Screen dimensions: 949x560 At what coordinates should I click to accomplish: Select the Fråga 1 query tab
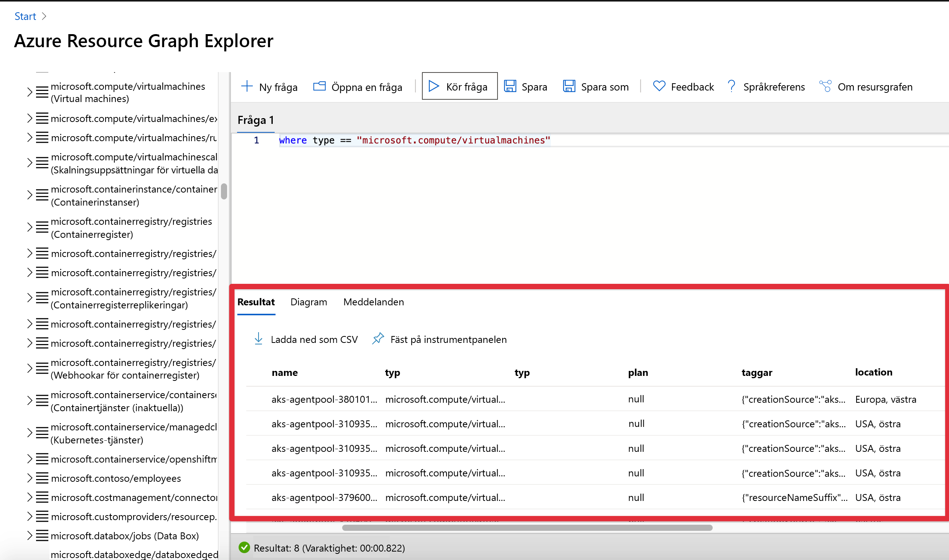(x=255, y=120)
